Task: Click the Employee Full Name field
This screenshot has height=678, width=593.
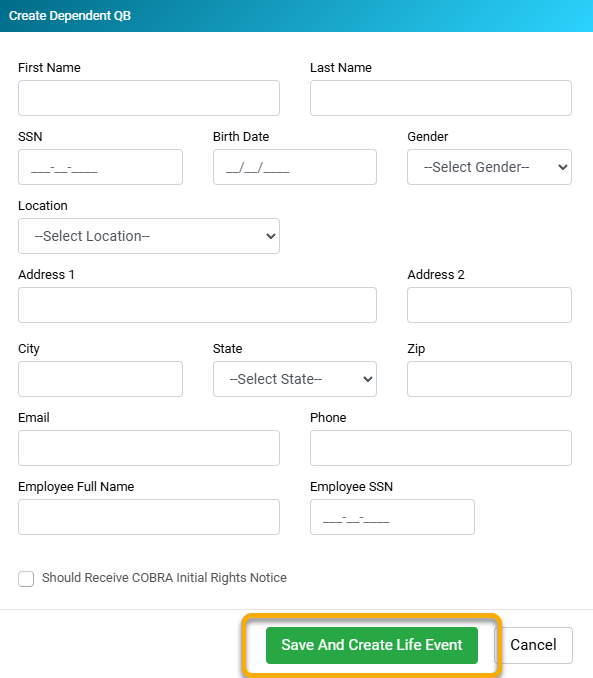Action: pyautogui.click(x=149, y=517)
